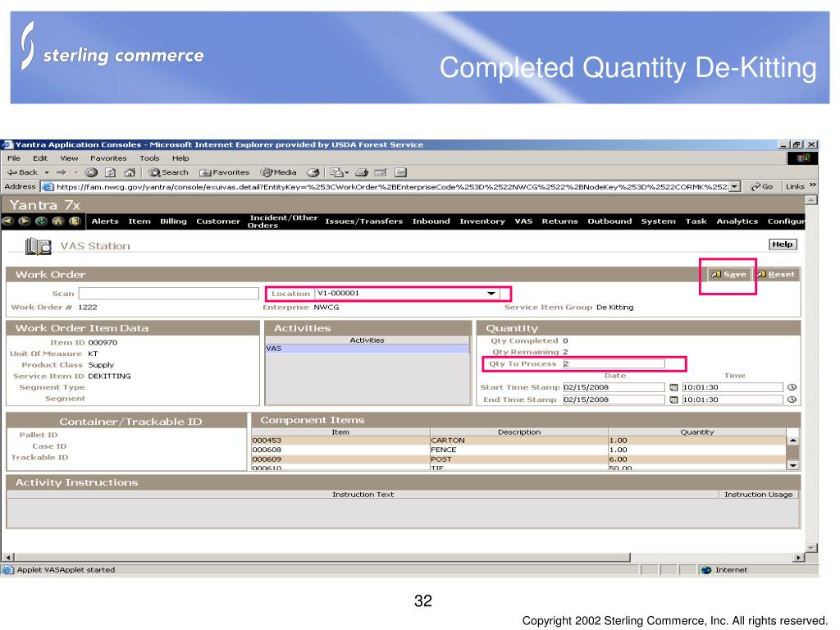Viewport: 840px width, 630px height.
Task: Open the Outbound navigation menu
Action: click(x=609, y=221)
